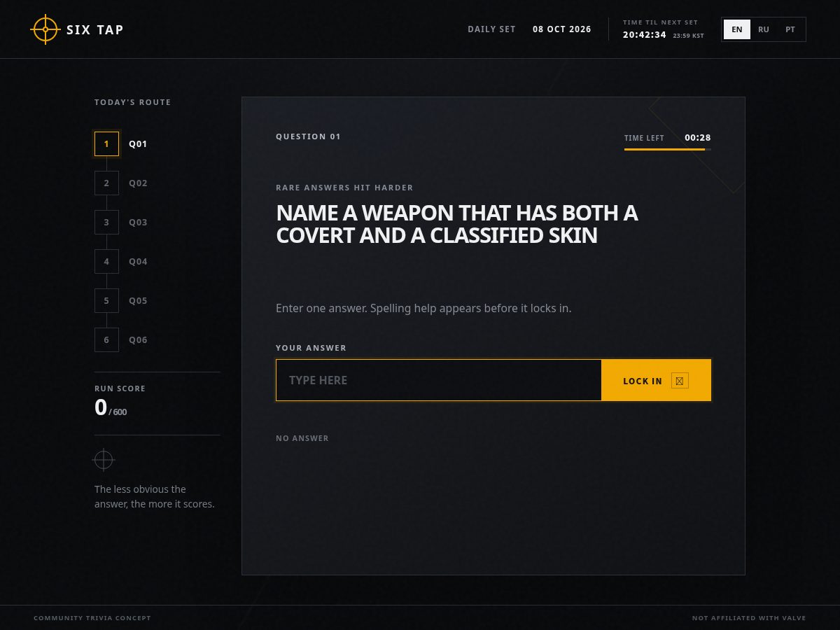Screen dimensions: 840x630
Task: Select step 6 box in today's route
Action: click(x=106, y=339)
